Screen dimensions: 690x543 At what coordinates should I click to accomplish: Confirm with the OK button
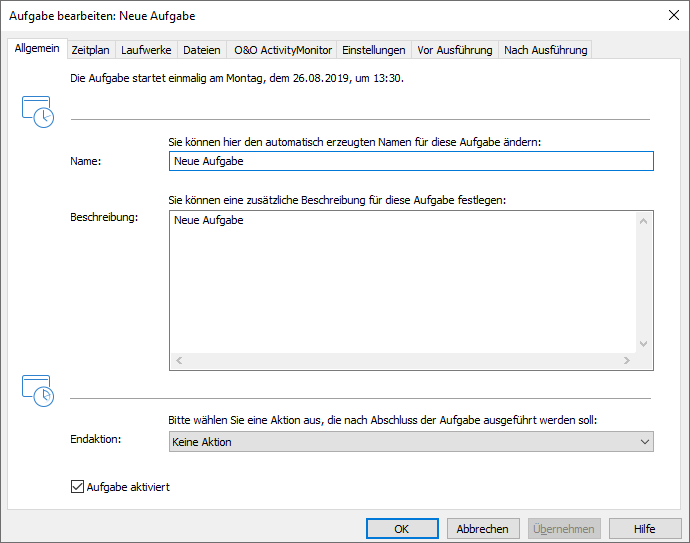(x=402, y=528)
